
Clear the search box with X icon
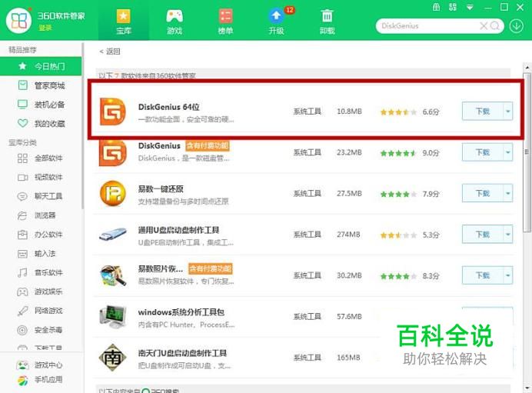coord(483,26)
